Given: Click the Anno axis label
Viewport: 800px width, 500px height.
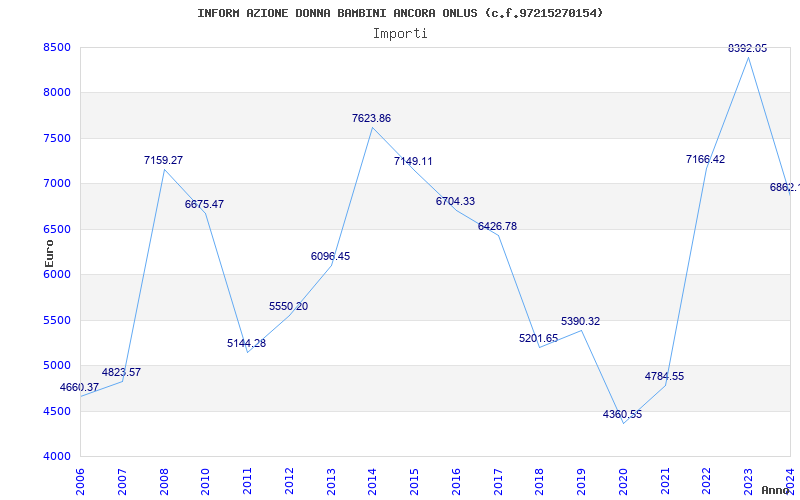Looking at the screenshot, I should pos(776,490).
